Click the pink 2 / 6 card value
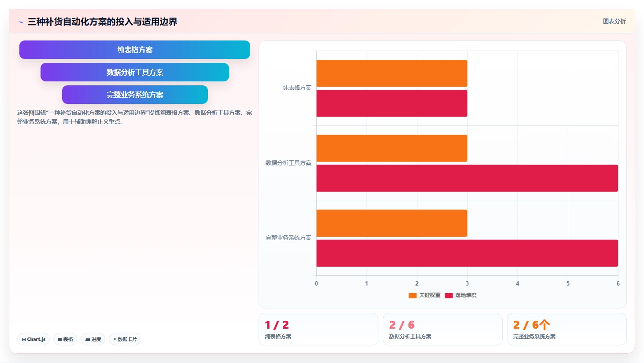 click(402, 325)
